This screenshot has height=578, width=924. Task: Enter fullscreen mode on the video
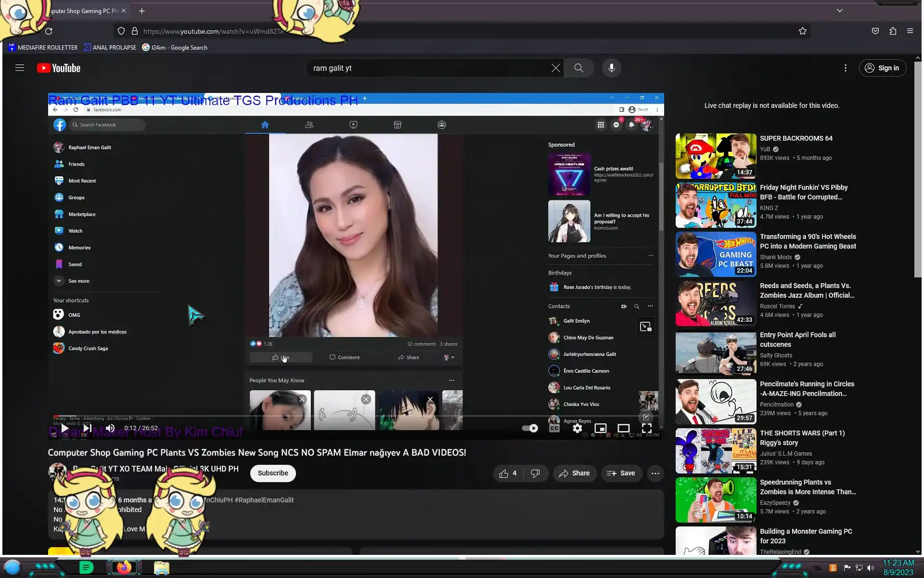click(646, 428)
